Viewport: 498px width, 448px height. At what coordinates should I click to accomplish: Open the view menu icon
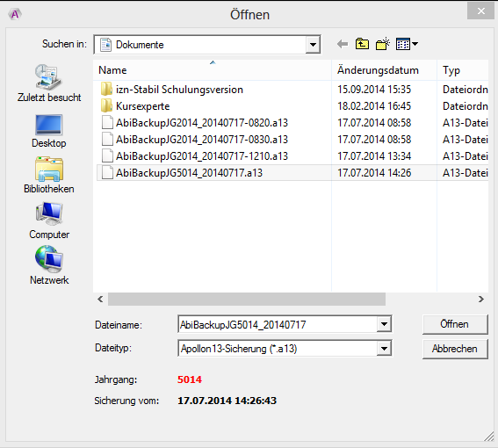[x=407, y=44]
